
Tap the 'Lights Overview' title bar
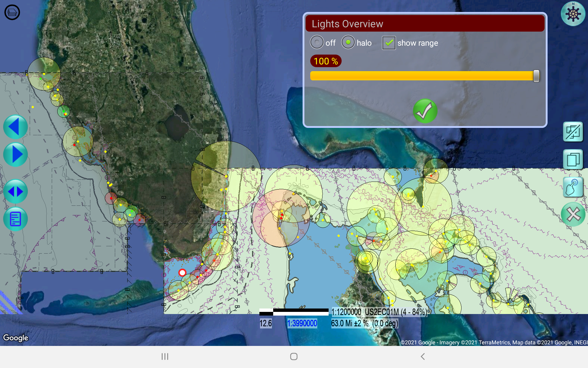[425, 24]
